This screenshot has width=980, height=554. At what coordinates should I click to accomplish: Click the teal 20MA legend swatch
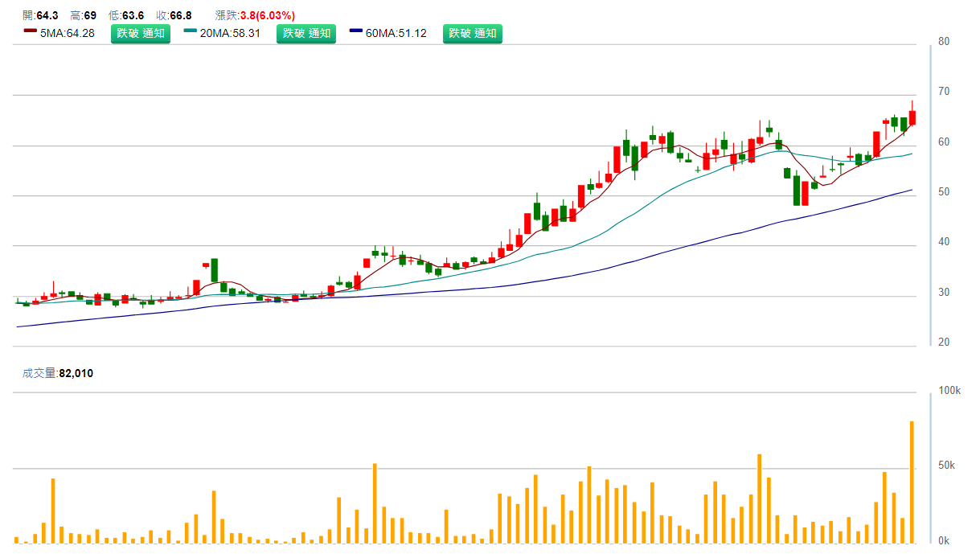(191, 32)
